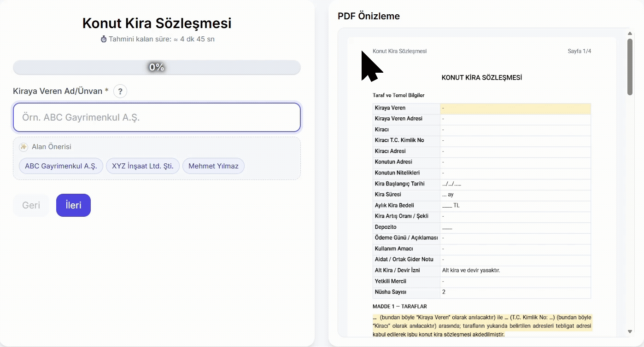Click the stopwatch icon beside the remaining time
The height and width of the screenshot is (347, 644).
coord(104,39)
